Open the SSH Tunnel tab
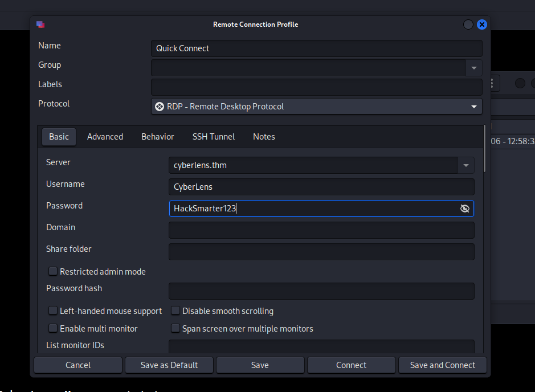This screenshot has height=392, width=535. pyautogui.click(x=214, y=137)
